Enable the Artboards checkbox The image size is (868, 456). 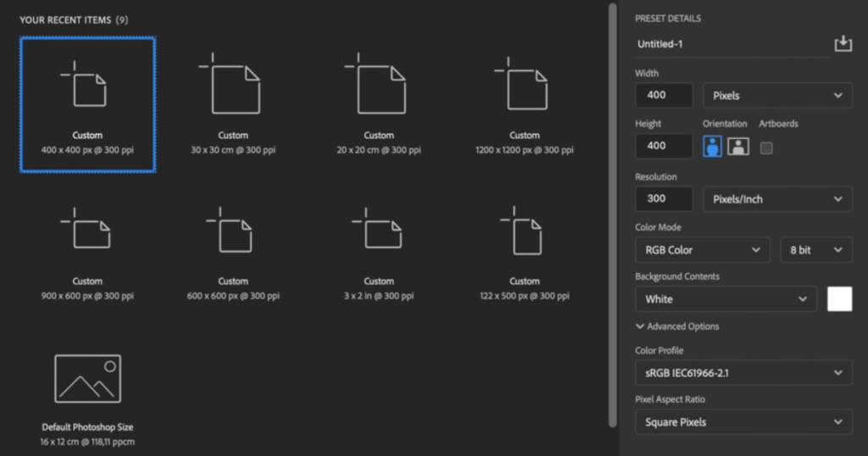point(766,147)
